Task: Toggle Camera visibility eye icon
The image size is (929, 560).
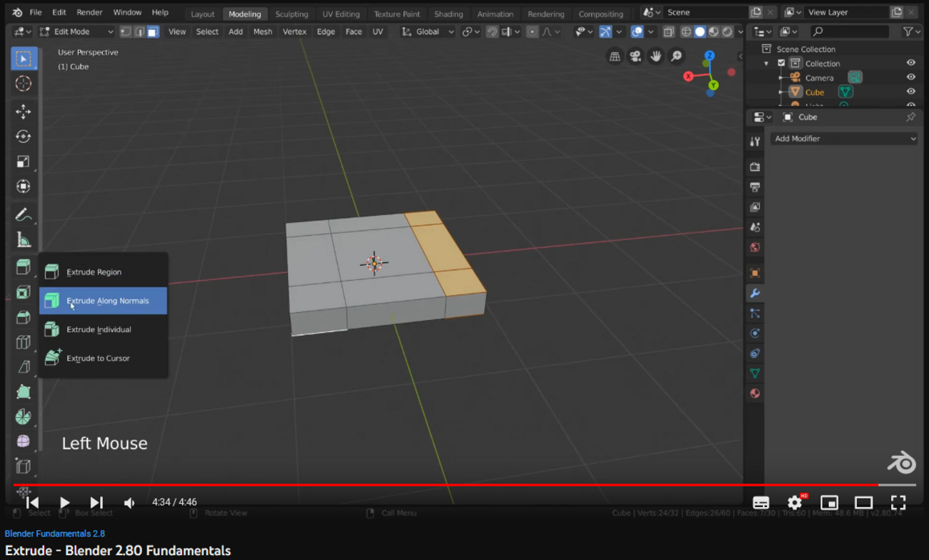Action: click(910, 77)
